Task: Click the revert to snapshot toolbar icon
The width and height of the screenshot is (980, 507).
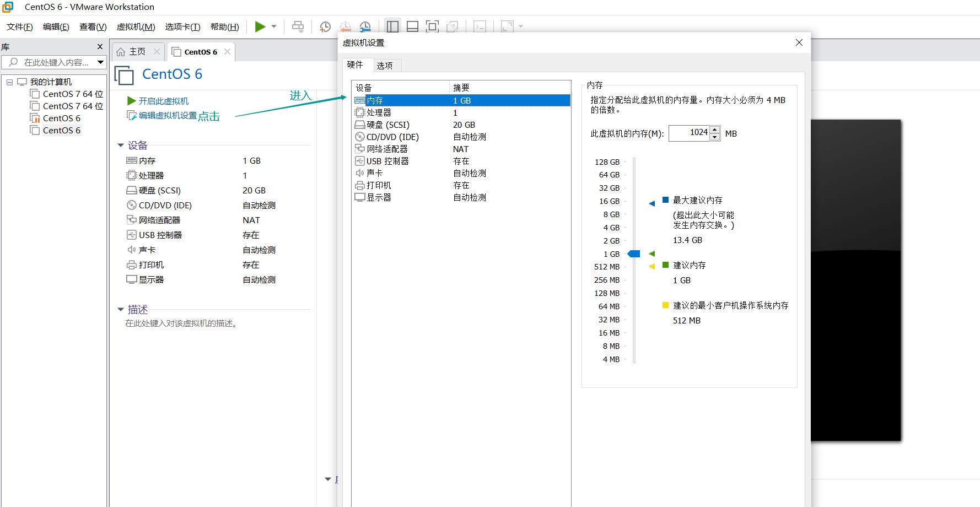Action: [x=345, y=26]
